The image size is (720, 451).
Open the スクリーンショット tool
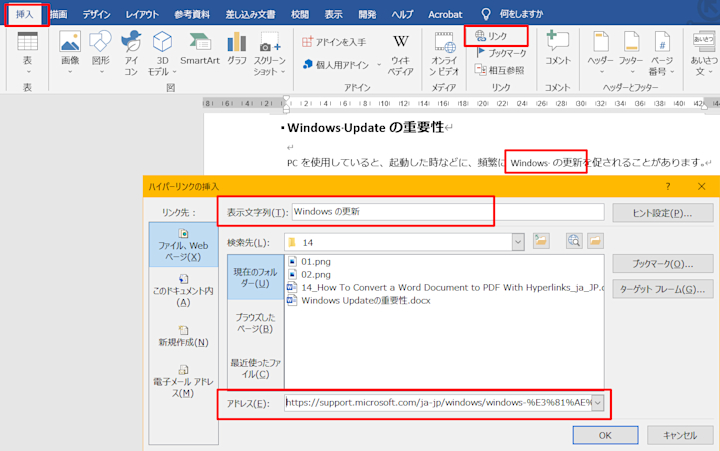270,53
